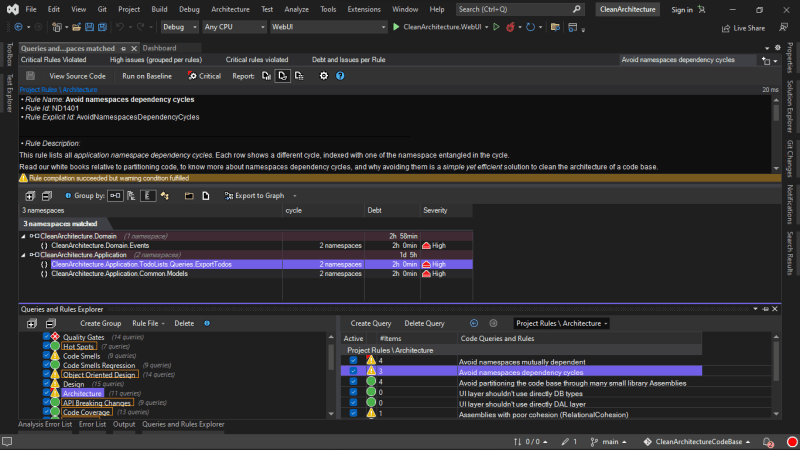
Task: Toggle Design group checkbox
Action: coord(46,384)
